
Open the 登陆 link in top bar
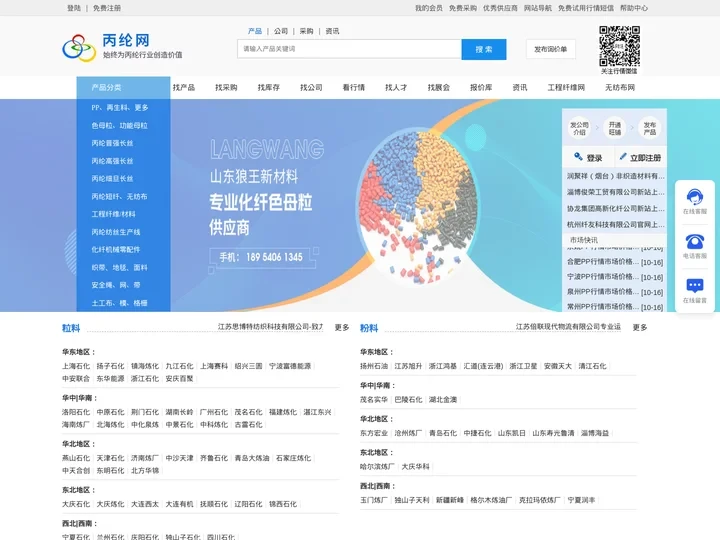(x=74, y=8)
